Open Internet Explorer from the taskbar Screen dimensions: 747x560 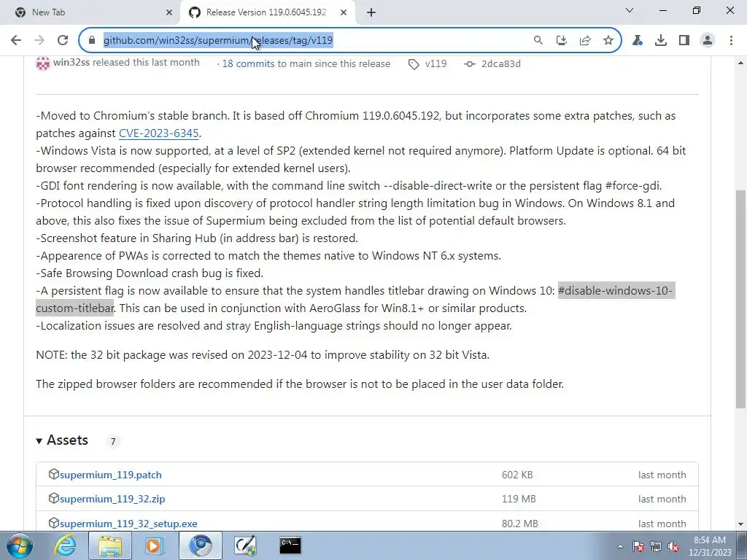64,545
